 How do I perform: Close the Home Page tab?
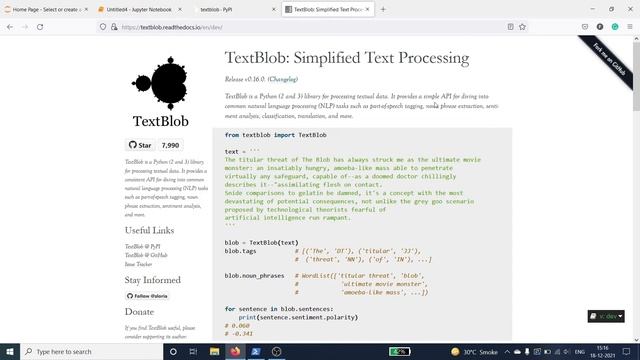pyautogui.click(x=86, y=9)
